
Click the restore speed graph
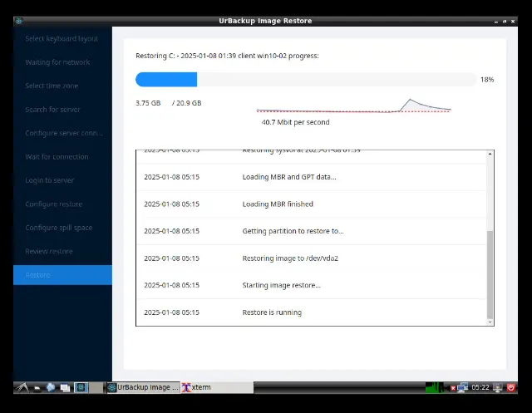pyautogui.click(x=354, y=106)
